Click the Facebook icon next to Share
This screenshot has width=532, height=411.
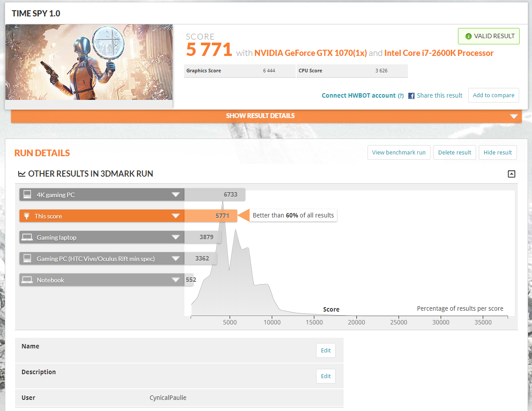point(411,95)
